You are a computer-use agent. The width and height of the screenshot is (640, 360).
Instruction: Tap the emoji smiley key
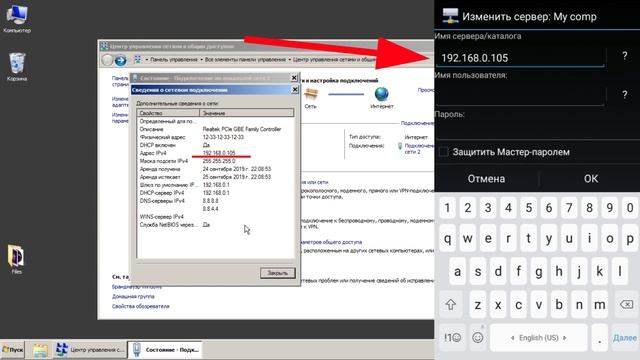point(478,337)
